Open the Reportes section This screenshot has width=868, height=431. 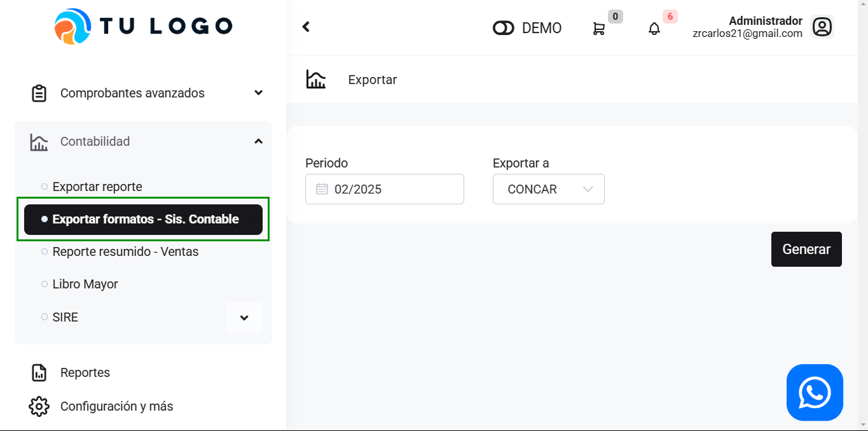pos(85,372)
